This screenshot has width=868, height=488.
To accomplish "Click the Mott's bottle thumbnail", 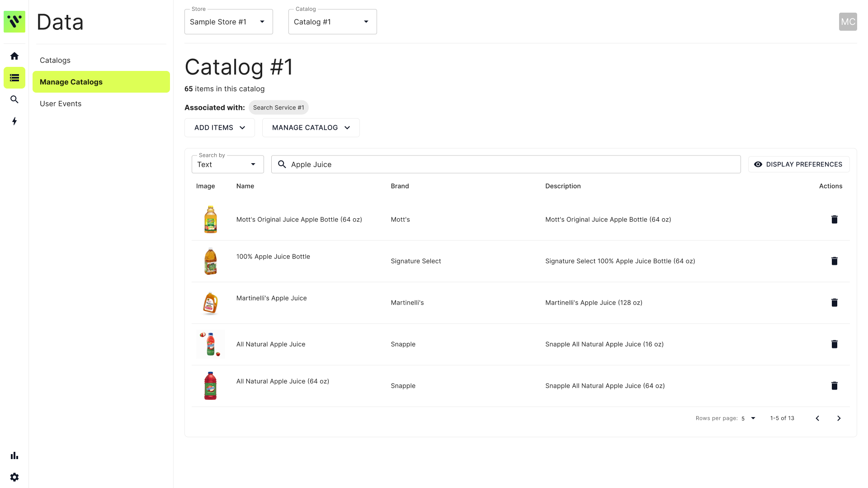I will click(211, 220).
